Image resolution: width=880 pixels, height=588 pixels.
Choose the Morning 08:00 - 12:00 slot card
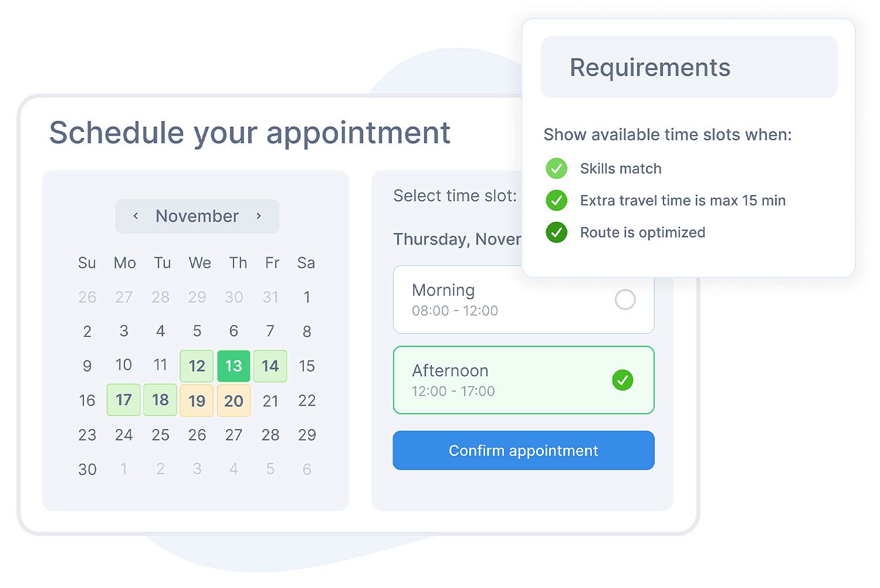(499, 300)
